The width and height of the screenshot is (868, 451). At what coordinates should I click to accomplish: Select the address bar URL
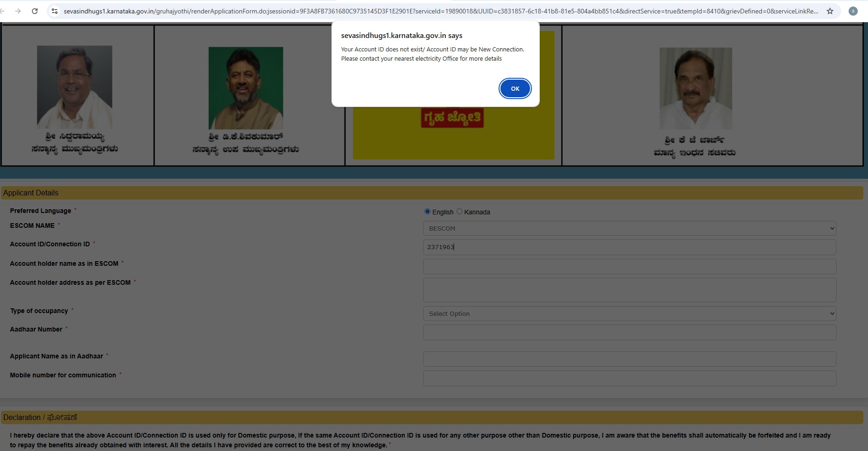point(440,11)
